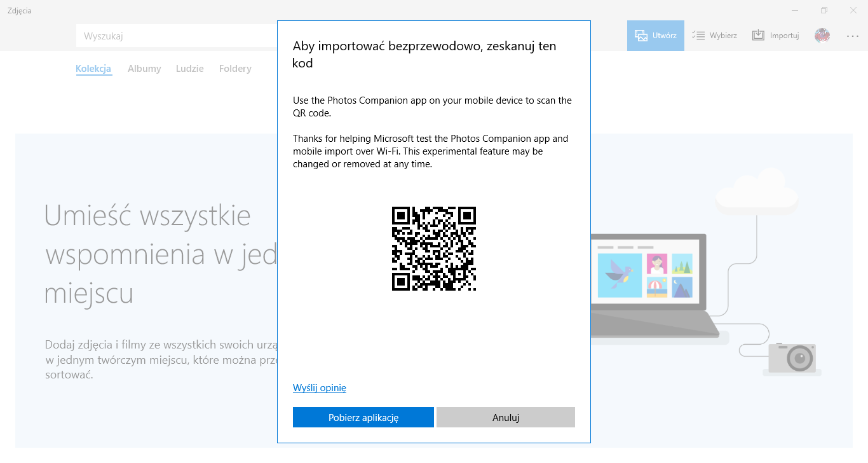Open the Ludzie tab
Viewport: 868px width, 463px height.
click(190, 69)
